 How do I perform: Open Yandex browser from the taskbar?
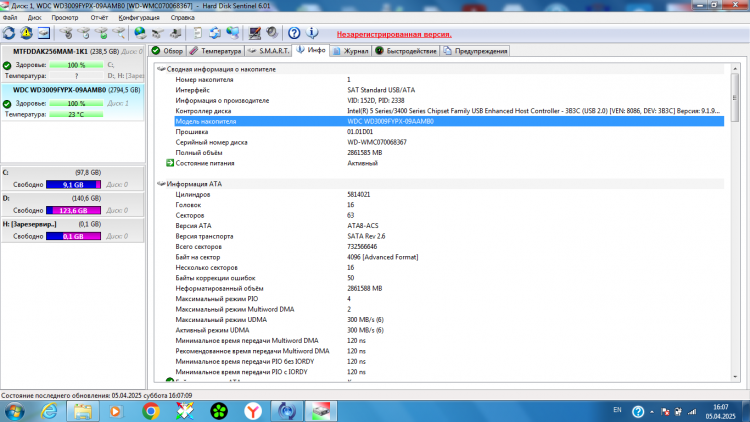pyautogui.click(x=253, y=411)
